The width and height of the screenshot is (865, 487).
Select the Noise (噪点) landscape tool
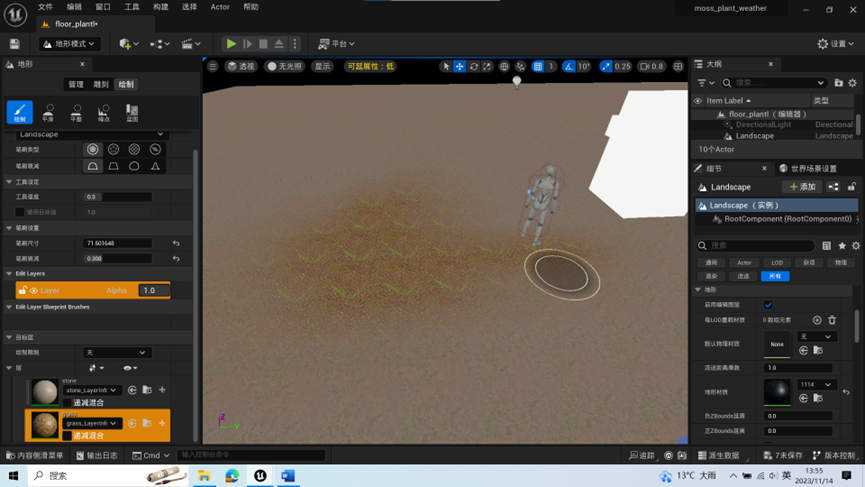[x=104, y=112]
